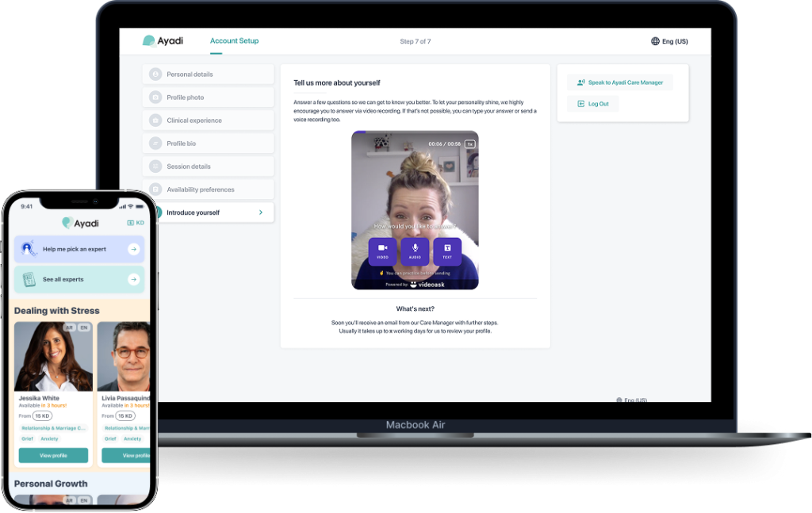The height and width of the screenshot is (513, 812).
Task: Tap Jessika White's photo
Action: (x=53, y=356)
